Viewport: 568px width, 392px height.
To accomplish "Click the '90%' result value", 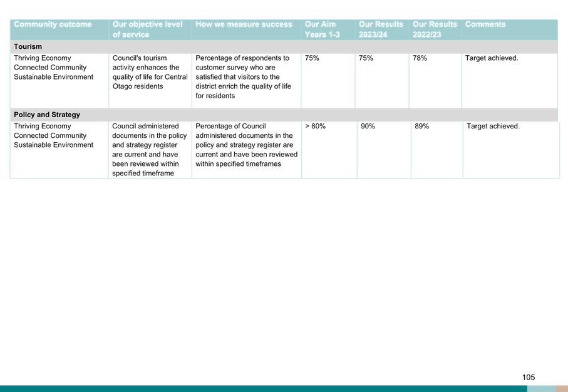I will pyautogui.click(x=368, y=126).
